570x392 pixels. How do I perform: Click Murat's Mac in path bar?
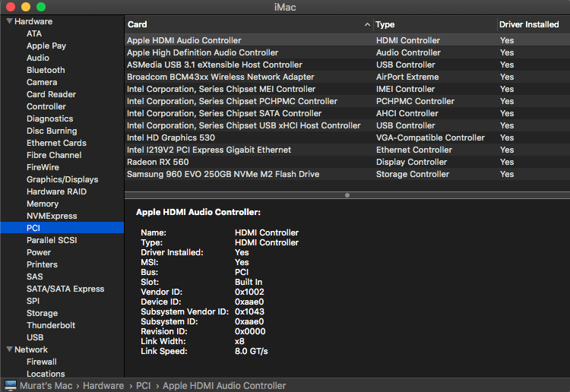click(46, 385)
